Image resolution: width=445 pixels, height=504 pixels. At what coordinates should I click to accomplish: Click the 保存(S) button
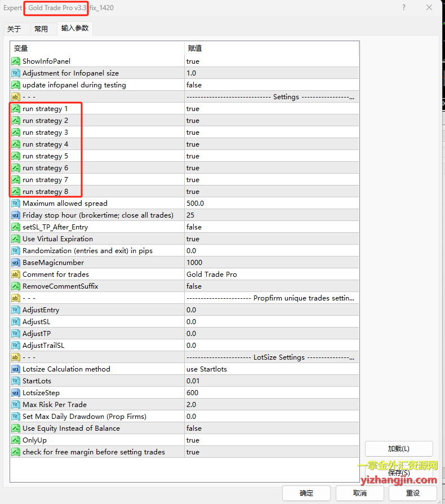tap(399, 473)
